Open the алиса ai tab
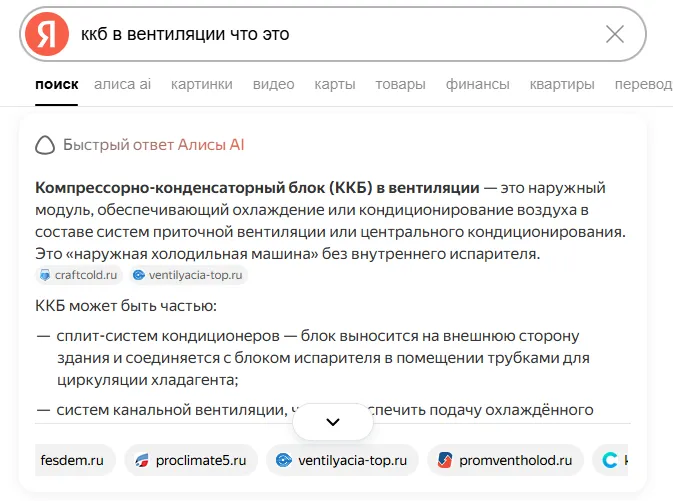The width and height of the screenshot is (673, 501). click(122, 84)
